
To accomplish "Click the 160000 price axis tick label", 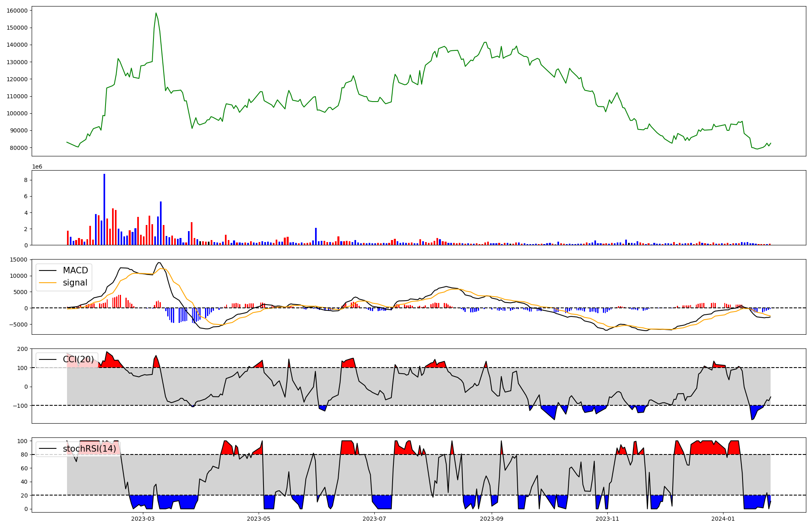I will (17, 11).
